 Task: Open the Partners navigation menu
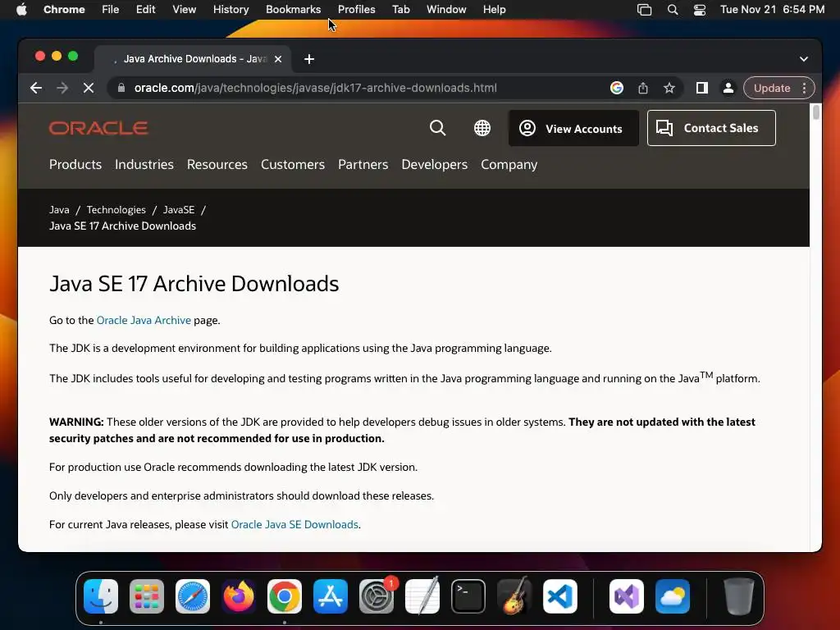click(x=363, y=164)
